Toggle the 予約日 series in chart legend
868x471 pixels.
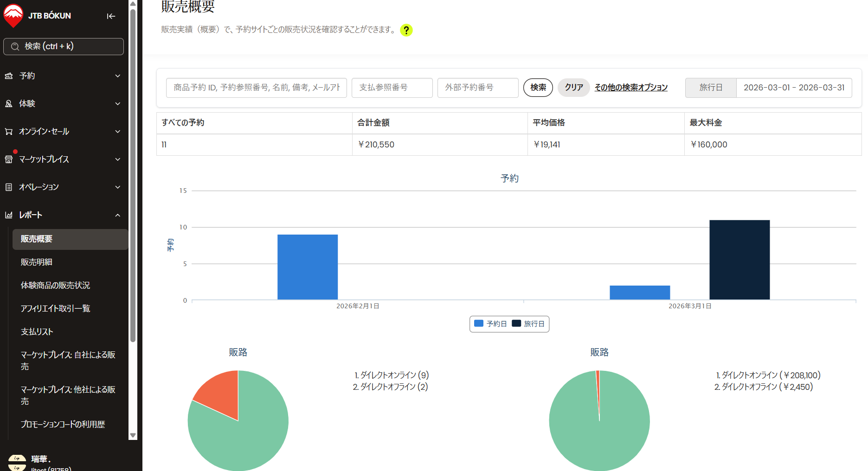click(490, 324)
